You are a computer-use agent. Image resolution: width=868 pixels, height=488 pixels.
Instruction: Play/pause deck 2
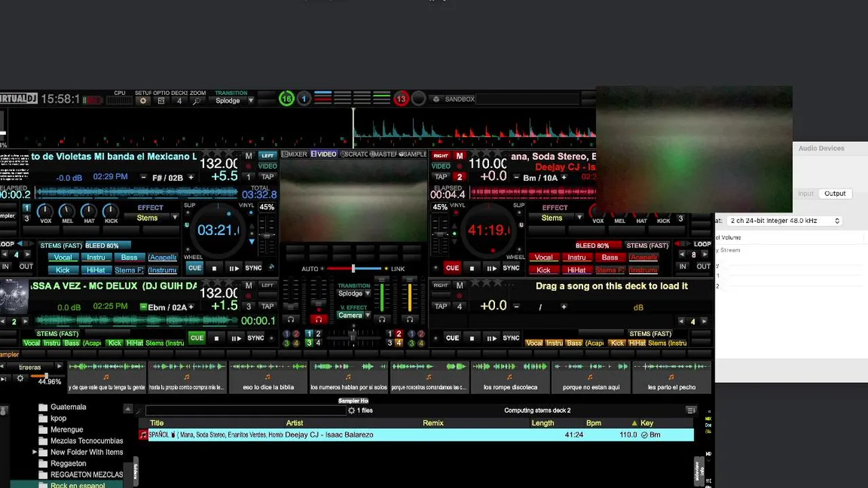click(x=492, y=268)
